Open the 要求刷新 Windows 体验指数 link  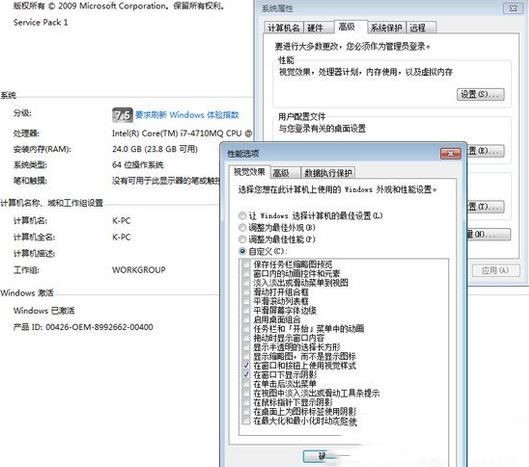[x=187, y=115]
